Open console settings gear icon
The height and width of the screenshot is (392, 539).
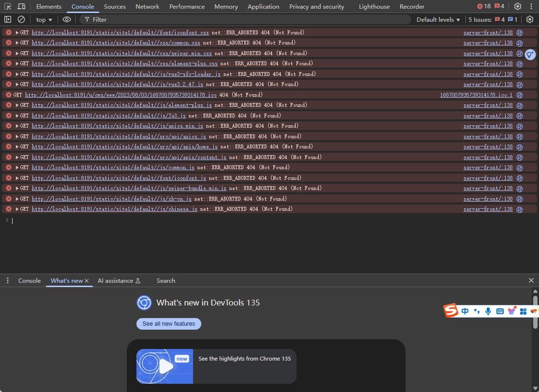[530, 19]
